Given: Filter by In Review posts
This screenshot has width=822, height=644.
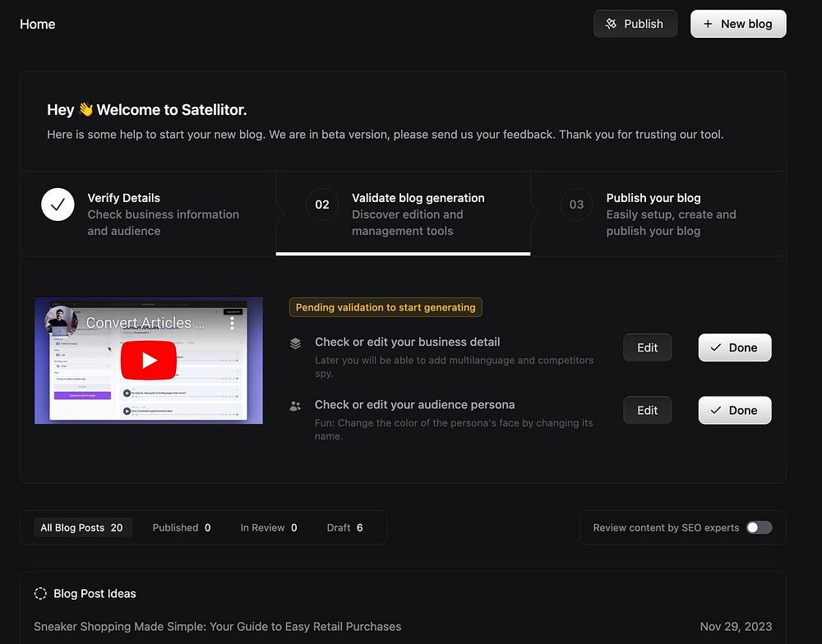Looking at the screenshot, I should (269, 527).
